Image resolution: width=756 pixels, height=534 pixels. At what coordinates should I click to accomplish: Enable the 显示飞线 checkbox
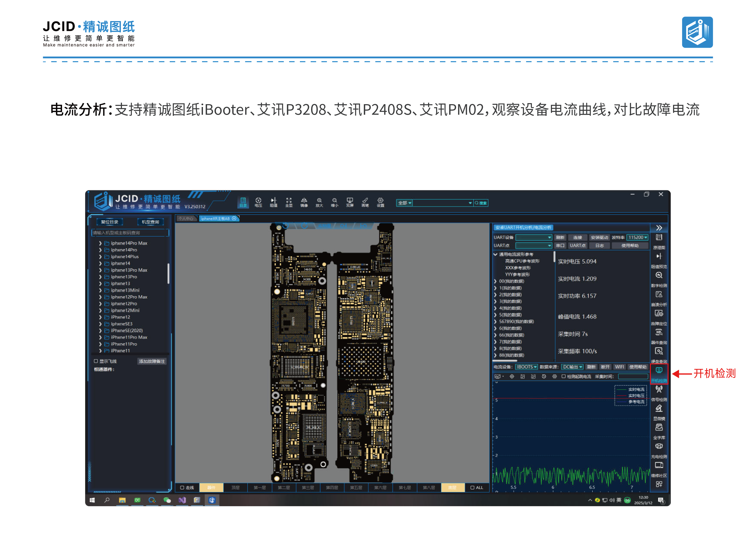(x=96, y=361)
